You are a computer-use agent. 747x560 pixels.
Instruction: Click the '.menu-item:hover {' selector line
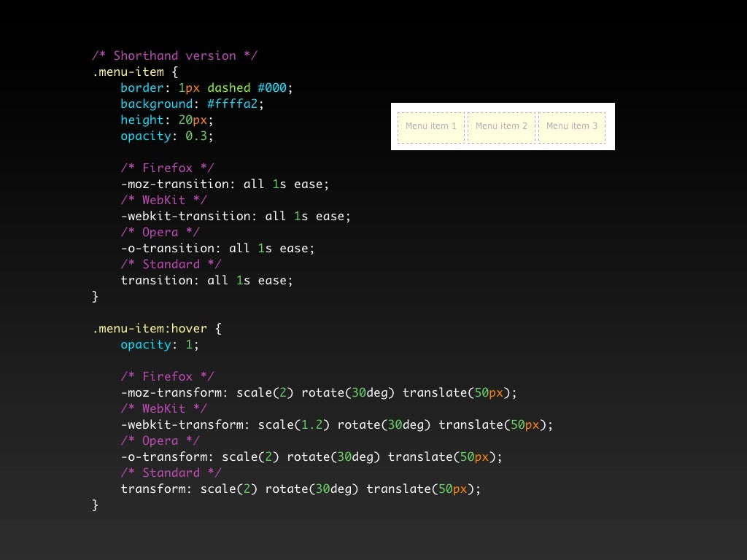(157, 329)
